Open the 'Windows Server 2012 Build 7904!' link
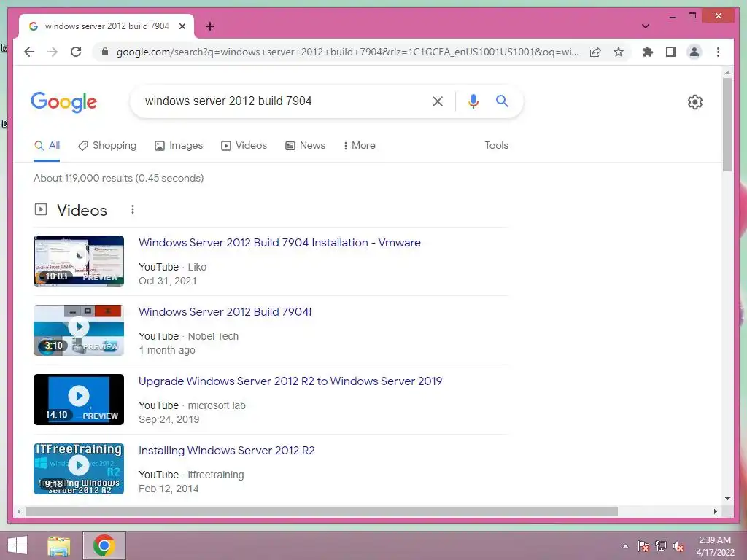Image resolution: width=747 pixels, height=560 pixels. tap(225, 312)
